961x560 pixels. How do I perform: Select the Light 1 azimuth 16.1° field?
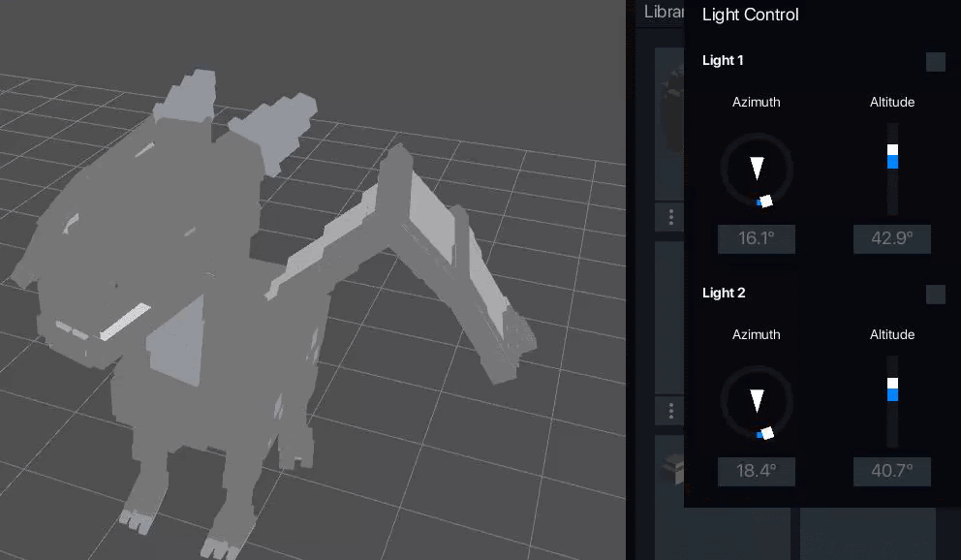pyautogui.click(x=756, y=238)
